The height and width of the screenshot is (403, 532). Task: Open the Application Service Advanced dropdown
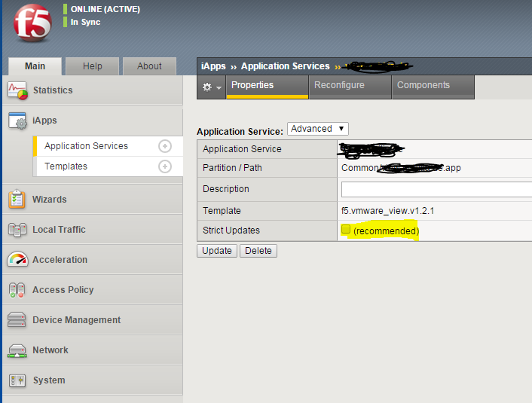coord(317,129)
